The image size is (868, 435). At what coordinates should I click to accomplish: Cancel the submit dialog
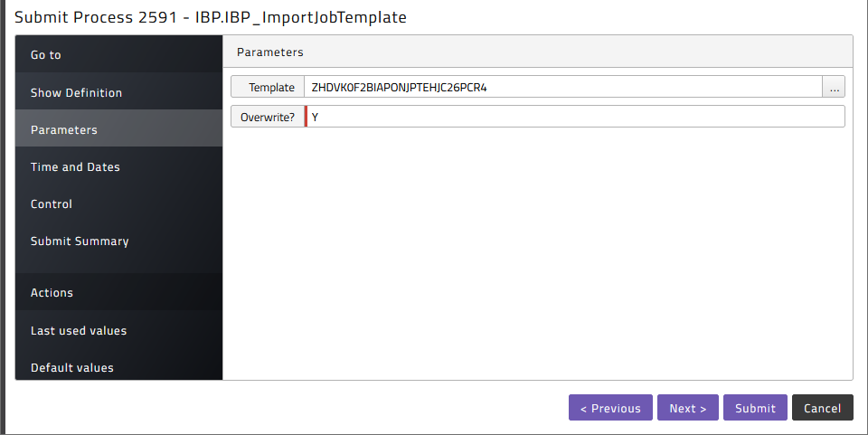click(x=823, y=408)
